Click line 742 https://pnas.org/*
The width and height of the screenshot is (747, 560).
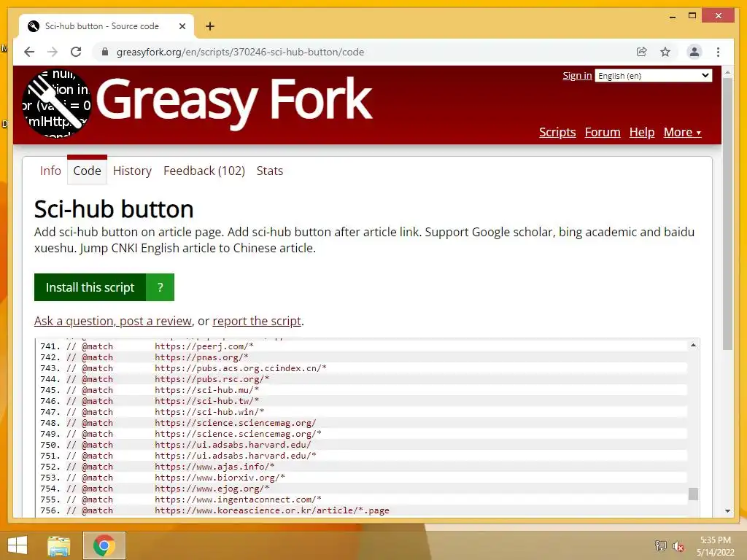tap(201, 357)
